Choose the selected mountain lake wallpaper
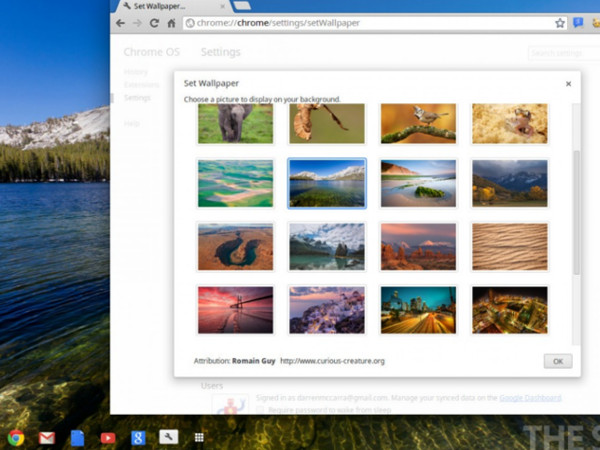This screenshot has width=600, height=450. click(327, 183)
